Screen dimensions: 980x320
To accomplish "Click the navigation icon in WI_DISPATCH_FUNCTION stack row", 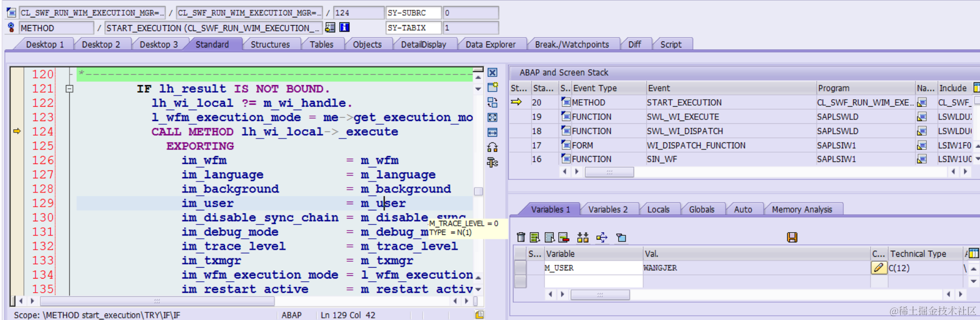I will coord(922,145).
